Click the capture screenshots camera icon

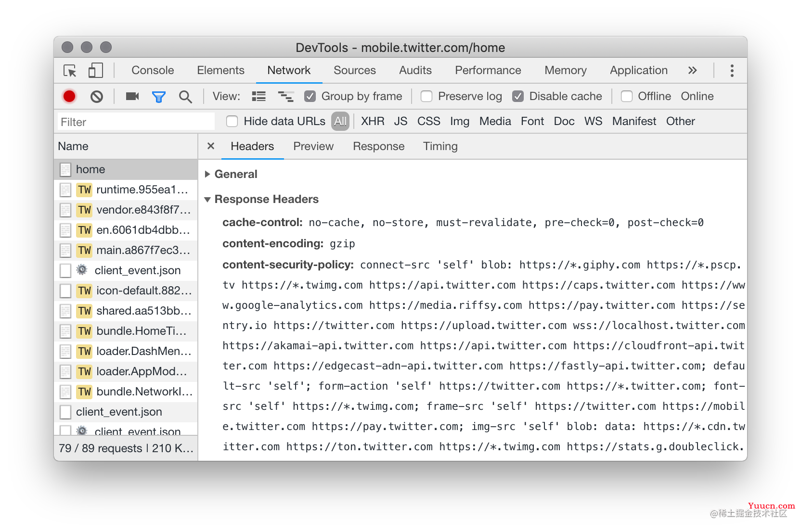coord(132,96)
